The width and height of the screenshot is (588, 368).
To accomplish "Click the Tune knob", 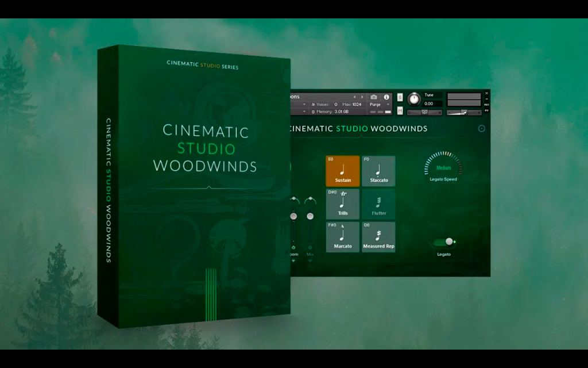I will click(x=414, y=99).
